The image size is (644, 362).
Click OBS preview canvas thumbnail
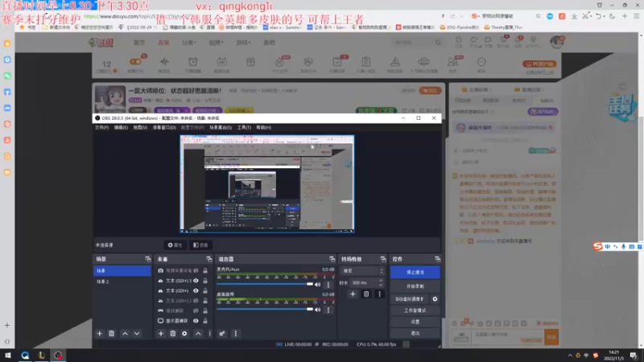(267, 184)
